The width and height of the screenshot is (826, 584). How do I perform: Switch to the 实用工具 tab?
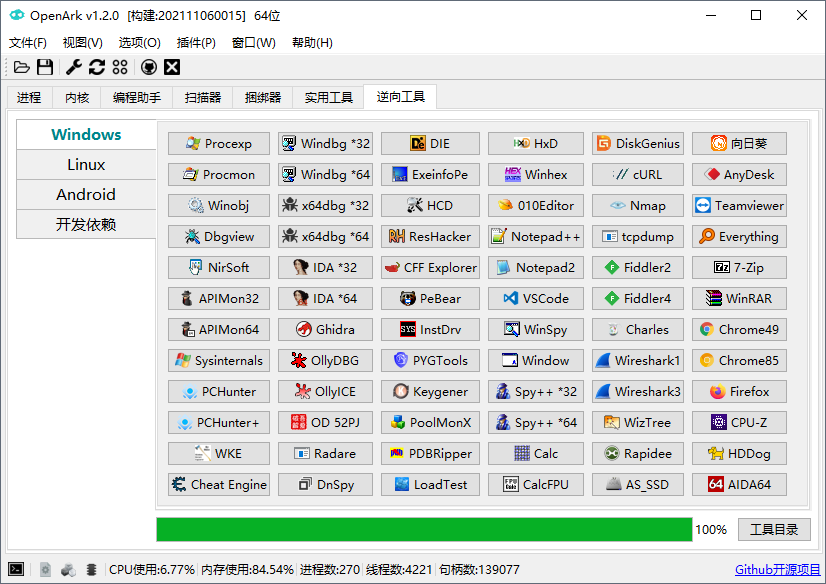point(329,97)
